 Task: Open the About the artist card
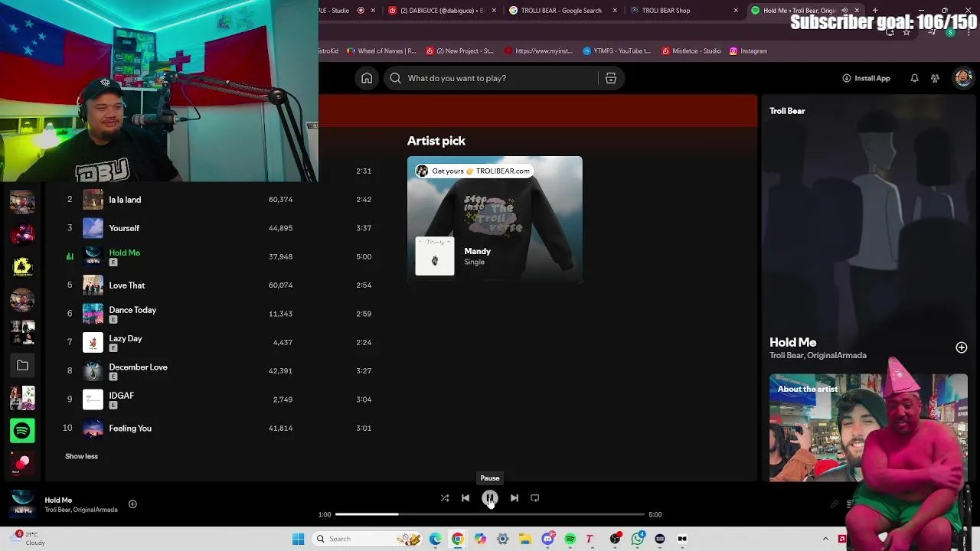(x=868, y=428)
